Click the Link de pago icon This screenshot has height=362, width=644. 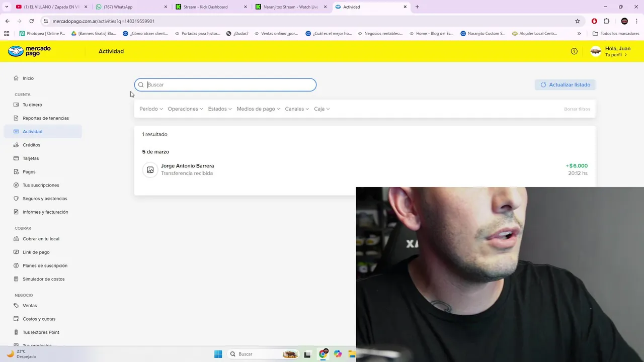coord(17,252)
